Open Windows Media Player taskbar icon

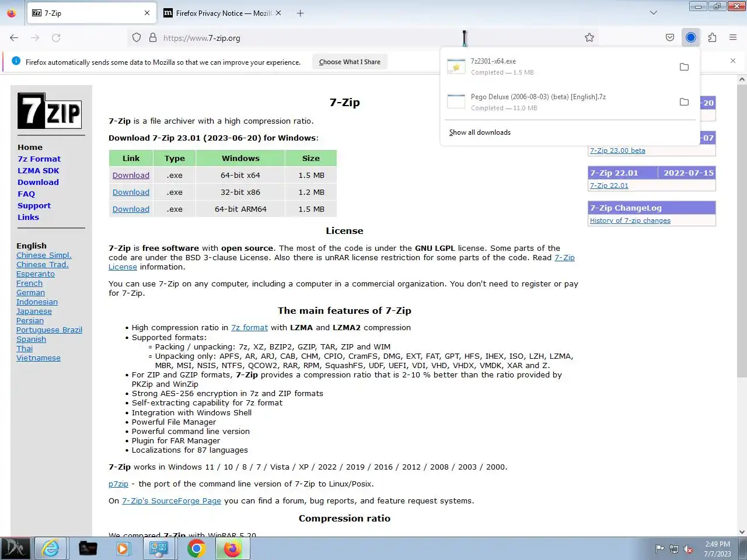(x=123, y=548)
